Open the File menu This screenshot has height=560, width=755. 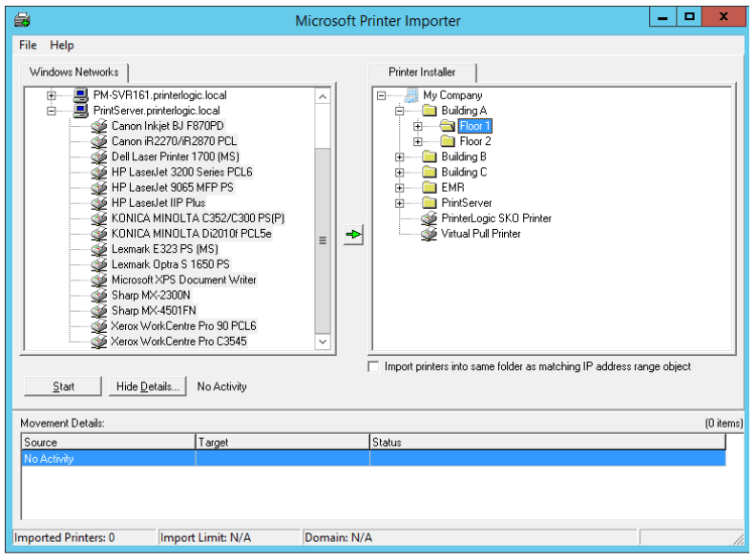click(x=28, y=45)
